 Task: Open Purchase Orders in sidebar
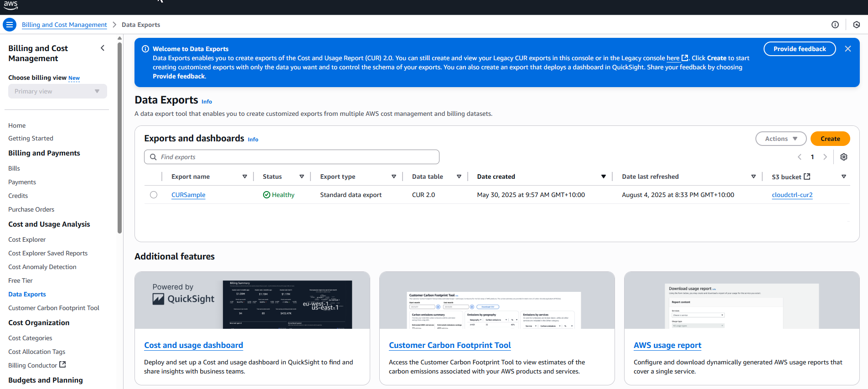coord(31,209)
